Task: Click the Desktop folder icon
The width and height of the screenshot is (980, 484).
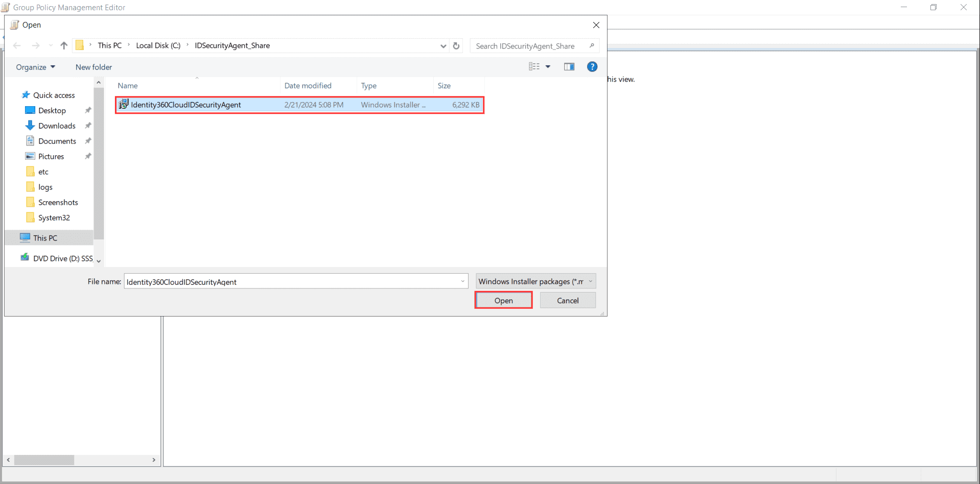Action: (x=30, y=110)
